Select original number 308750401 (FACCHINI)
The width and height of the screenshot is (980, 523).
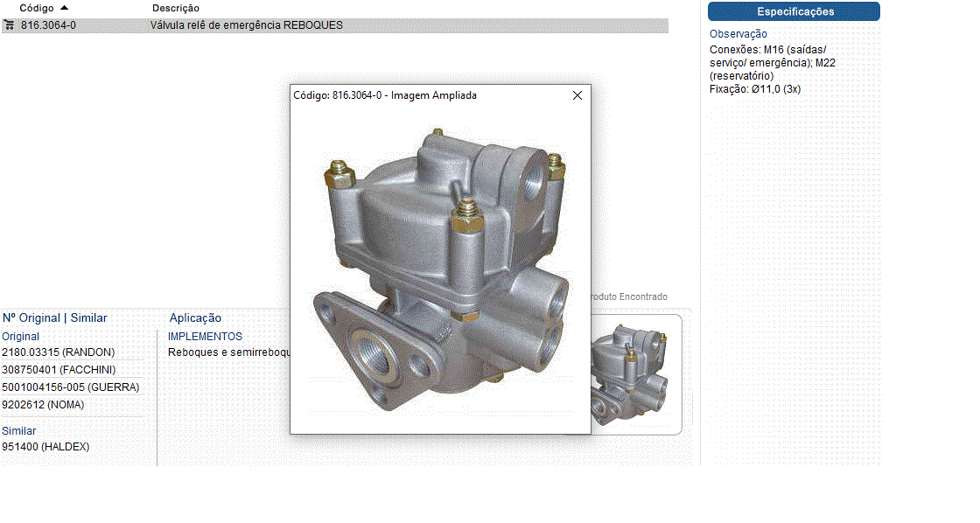click(x=58, y=370)
